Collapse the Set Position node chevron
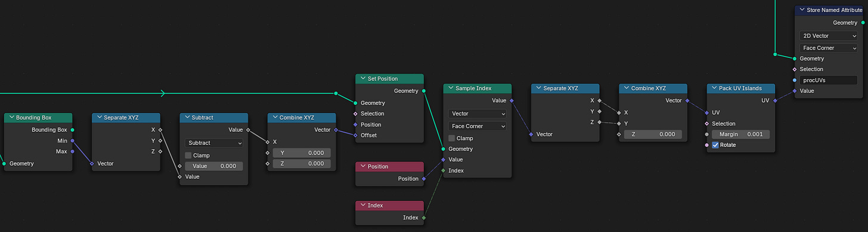Screen dimensions: 868x232 pos(362,79)
